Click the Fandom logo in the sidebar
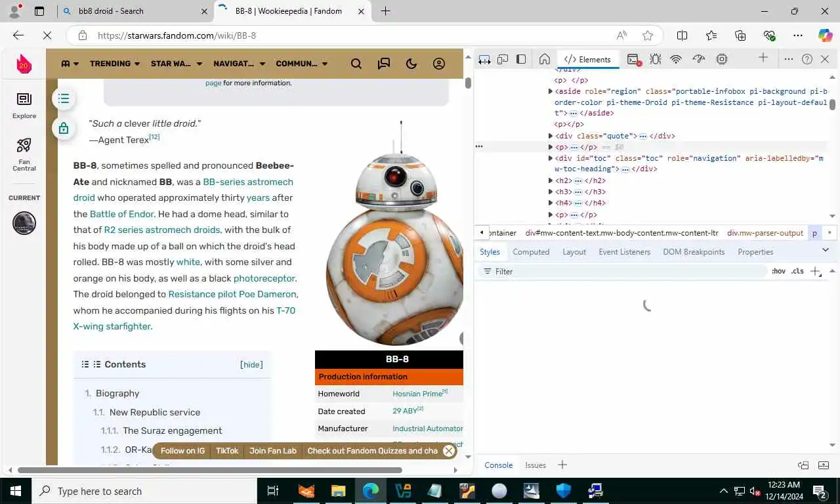 24,64
